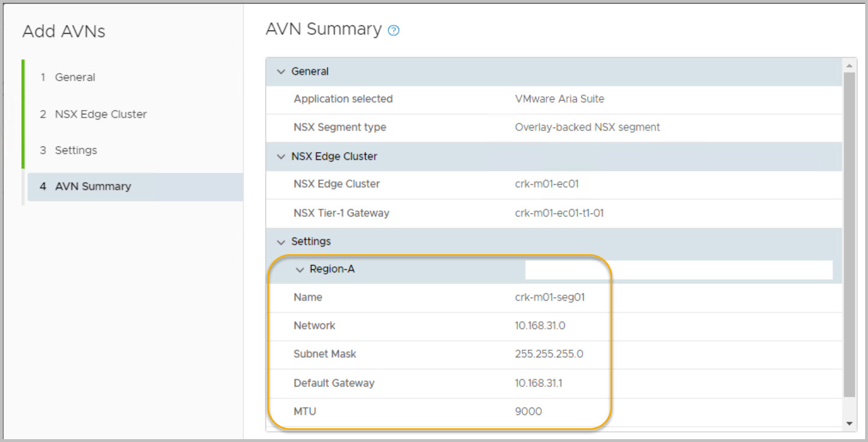The image size is (868, 442).
Task: Collapse the Settings summary section chevron
Action: click(x=281, y=242)
